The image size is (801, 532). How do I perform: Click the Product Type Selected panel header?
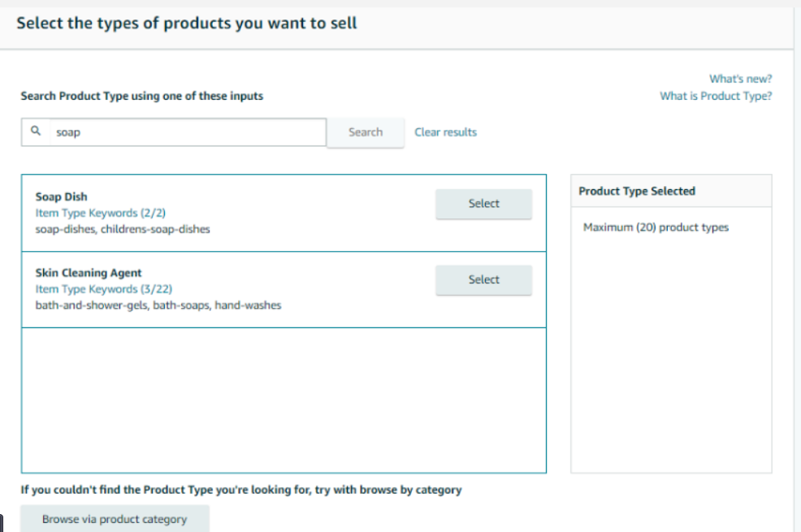point(637,191)
